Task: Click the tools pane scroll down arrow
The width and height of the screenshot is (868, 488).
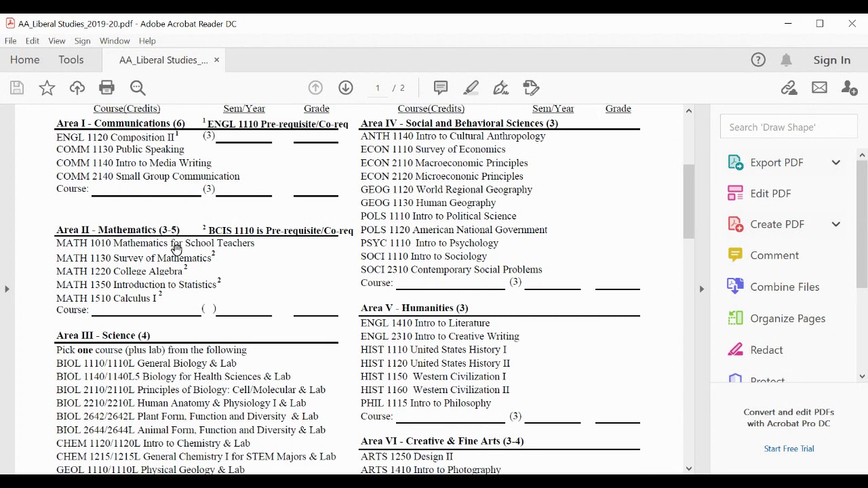Action: tap(862, 376)
